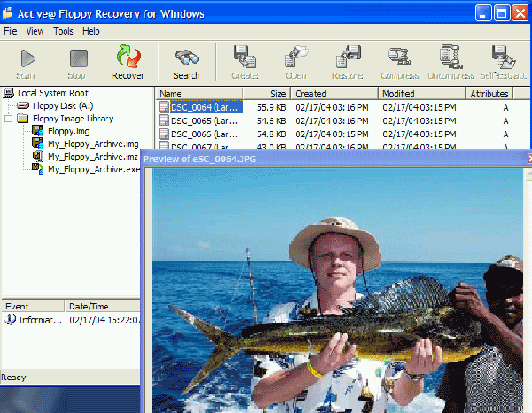Maximize the Floppy Recovery window

click(502, 13)
